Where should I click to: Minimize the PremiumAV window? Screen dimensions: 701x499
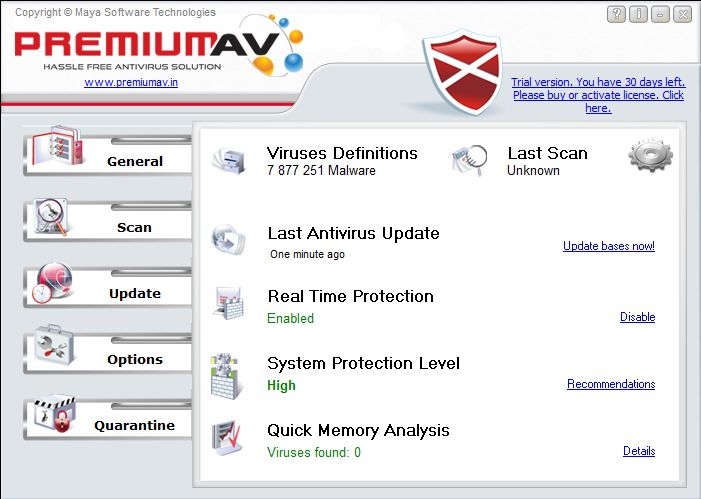[x=660, y=14]
